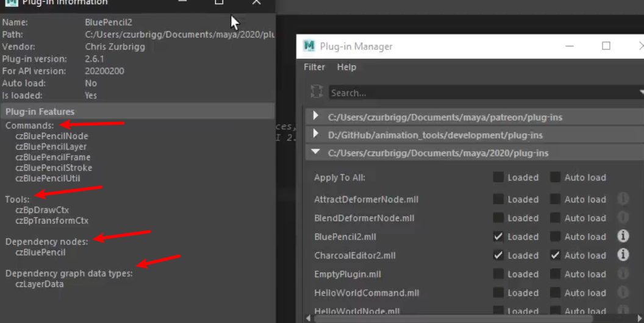Click the vendor value Chris Zurbrigg
This screenshot has height=323, width=644.
point(115,46)
